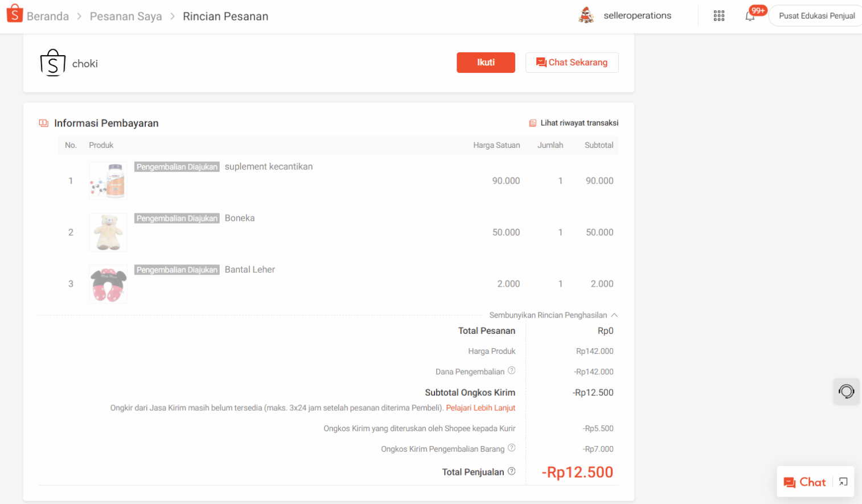Open the Chat panel at bottom right
862x504 pixels.
804,481
